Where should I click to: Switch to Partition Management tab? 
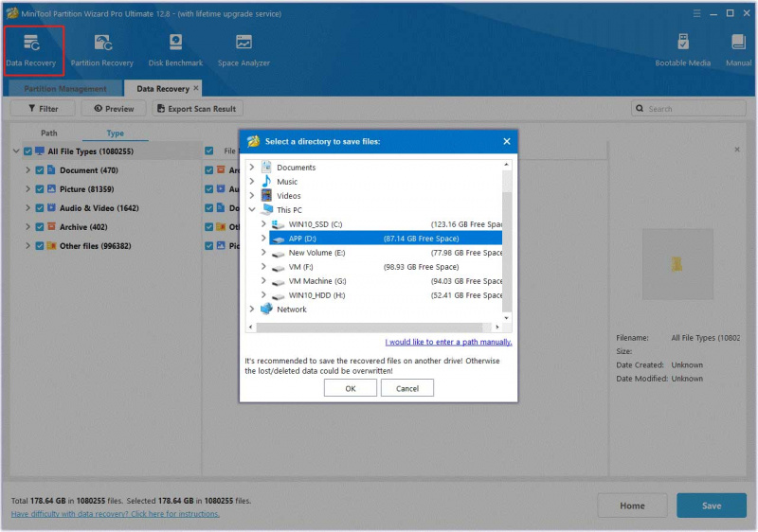pos(64,89)
